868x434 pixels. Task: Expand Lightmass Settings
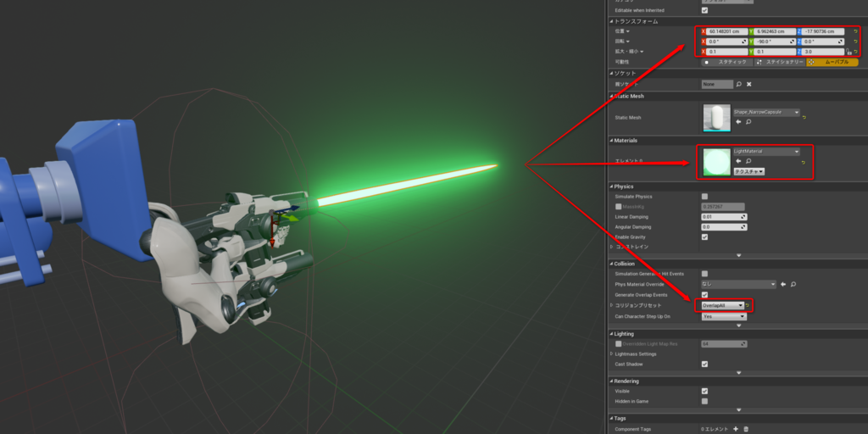coord(612,353)
